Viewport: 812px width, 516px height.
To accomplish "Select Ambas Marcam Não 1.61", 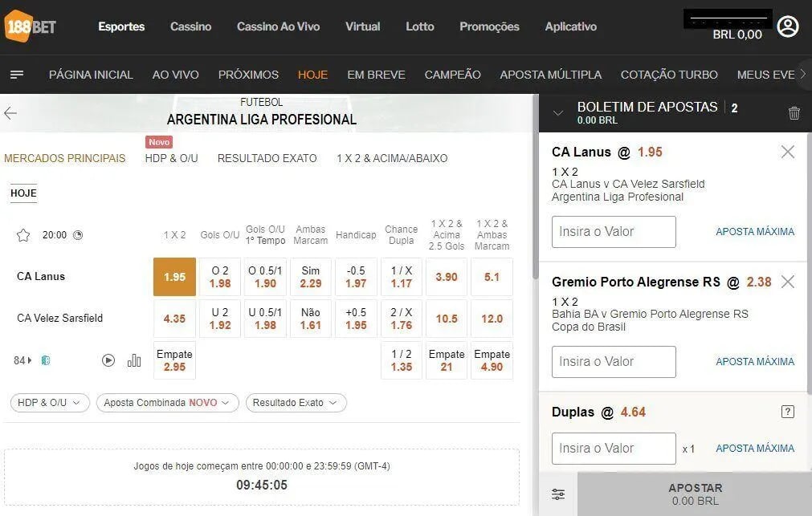I will pyautogui.click(x=311, y=319).
